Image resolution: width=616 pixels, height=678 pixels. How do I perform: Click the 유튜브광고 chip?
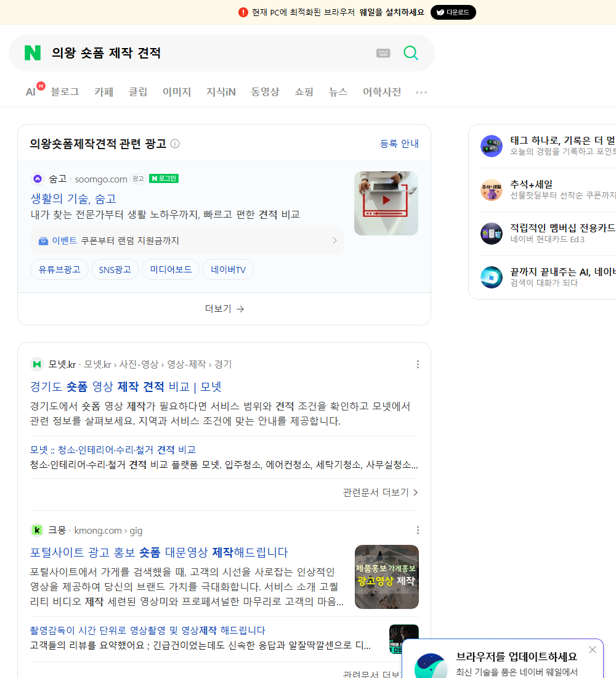pos(59,269)
